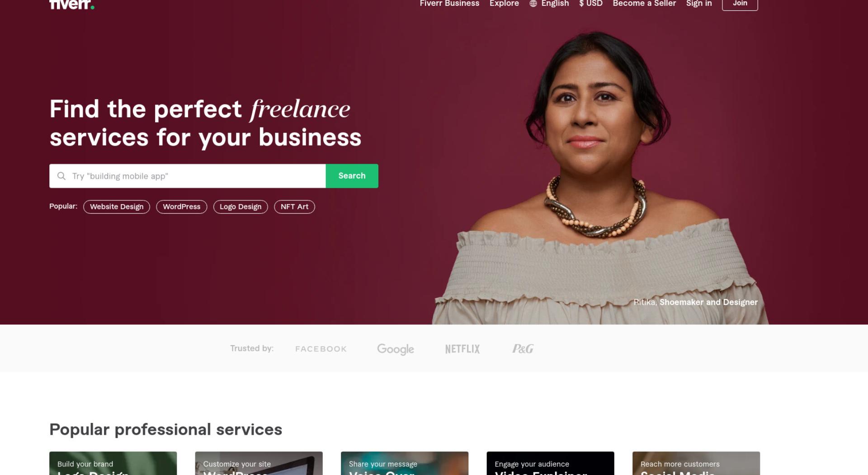
Task: Click the green Search button
Action: (x=352, y=176)
